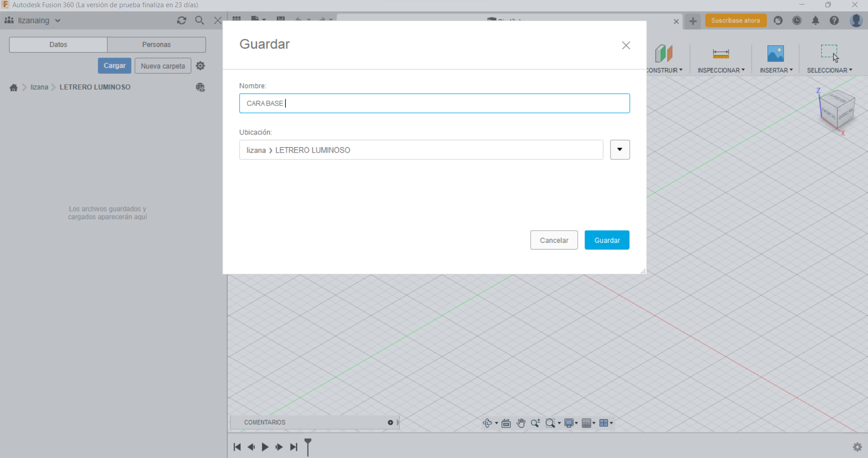Close the data panel

click(x=218, y=20)
